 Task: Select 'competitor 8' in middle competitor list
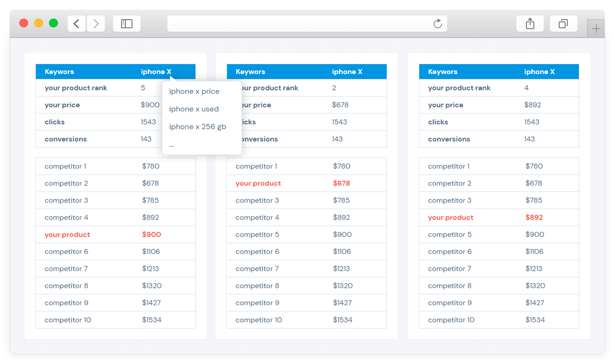pyautogui.click(x=257, y=286)
